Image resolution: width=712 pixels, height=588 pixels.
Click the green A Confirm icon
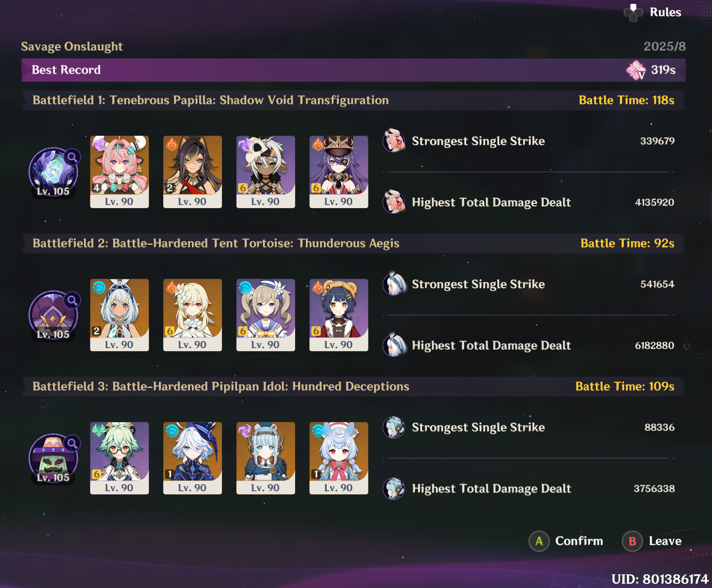point(539,541)
